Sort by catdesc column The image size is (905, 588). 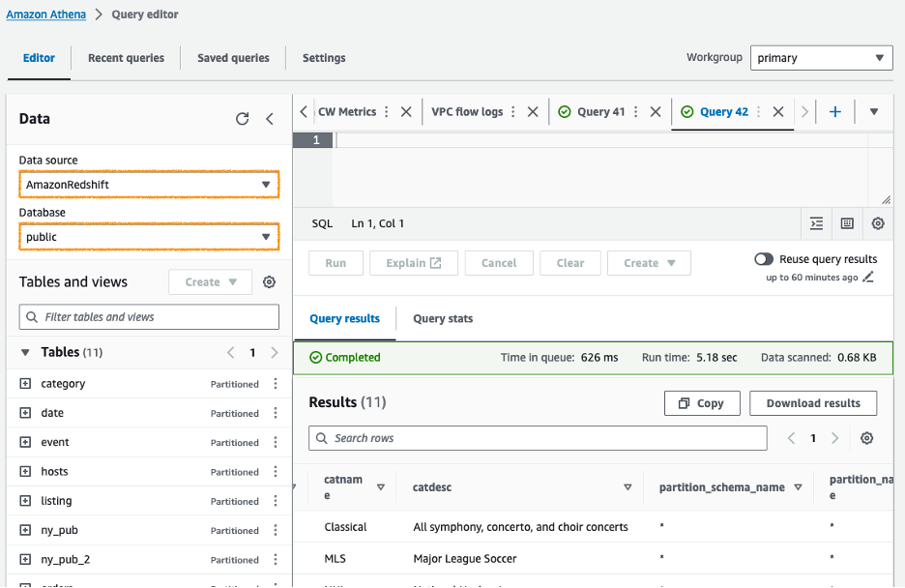coord(628,487)
